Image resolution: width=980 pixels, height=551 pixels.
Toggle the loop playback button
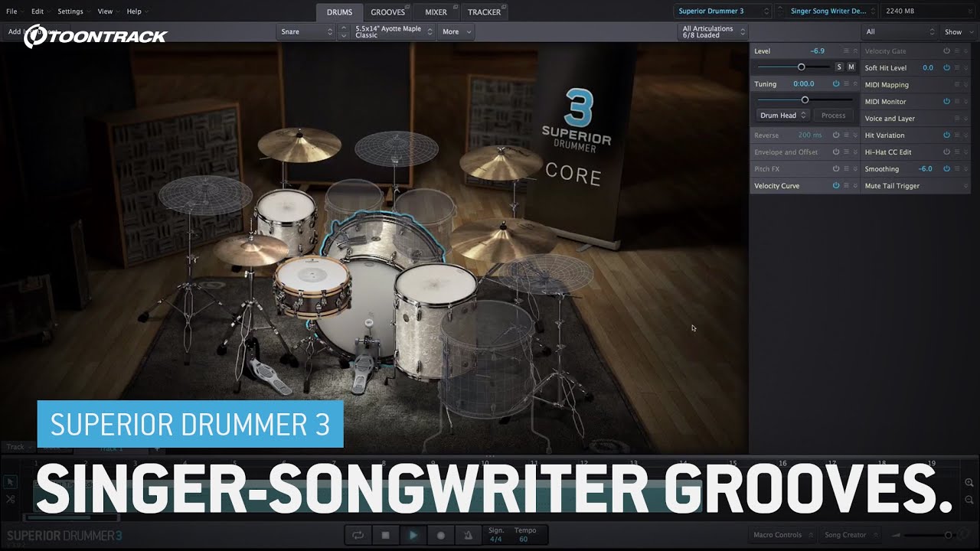[358, 536]
